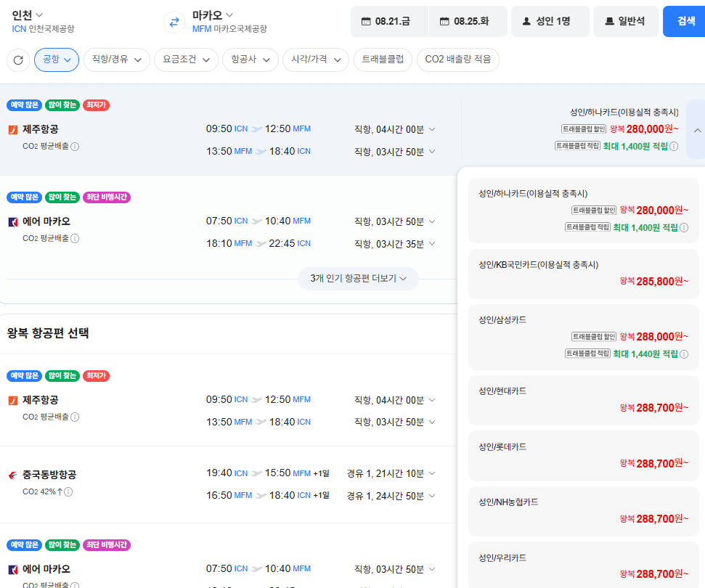Click the seat icon beside 일반석

pyautogui.click(x=610, y=21)
